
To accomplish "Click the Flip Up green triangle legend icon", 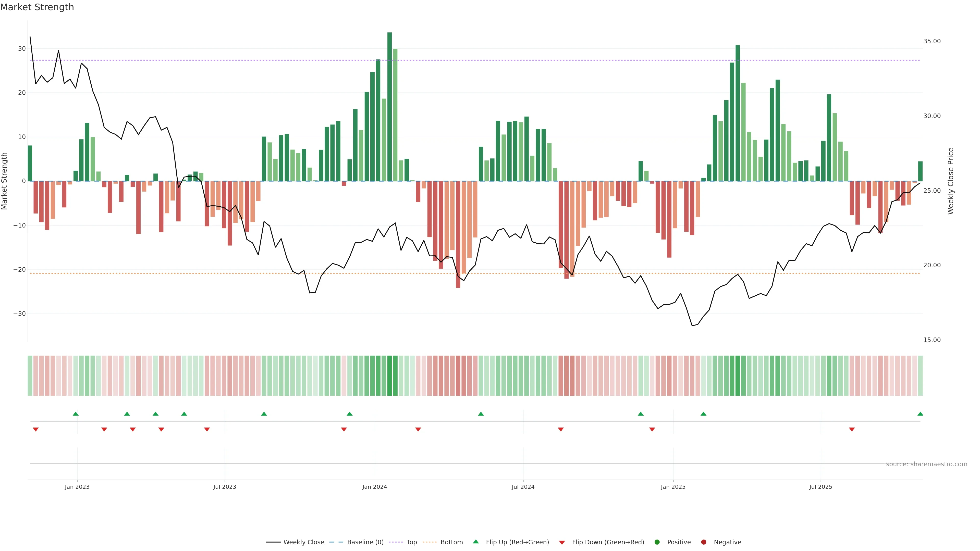I will (x=475, y=542).
